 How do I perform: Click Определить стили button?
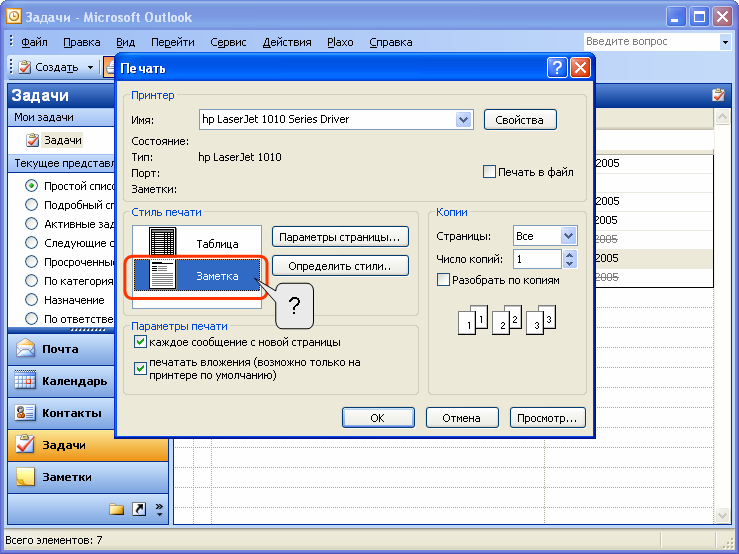(340, 266)
